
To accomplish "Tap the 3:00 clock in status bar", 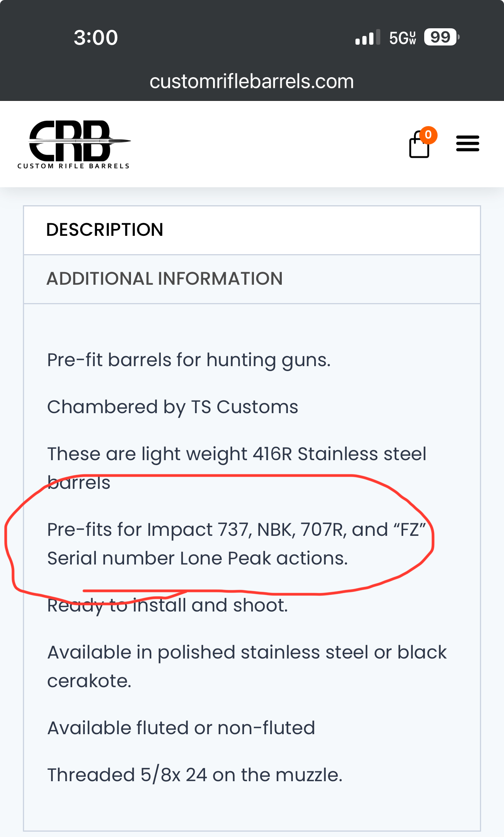I will coord(96,37).
